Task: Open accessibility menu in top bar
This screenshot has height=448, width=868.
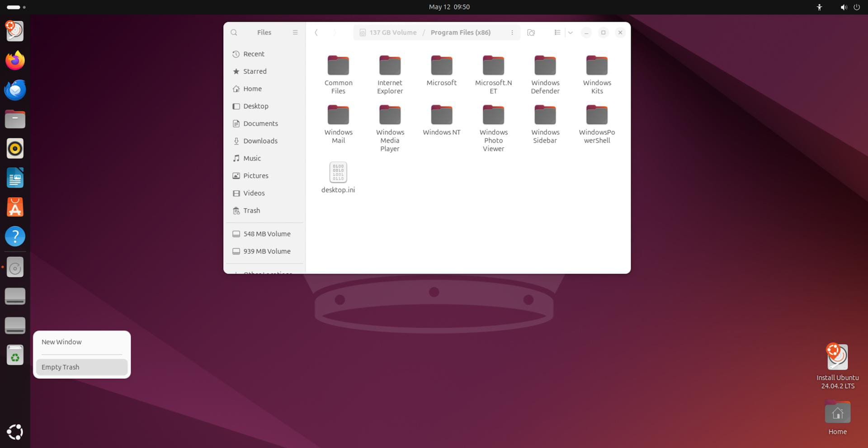Action: 819,7
